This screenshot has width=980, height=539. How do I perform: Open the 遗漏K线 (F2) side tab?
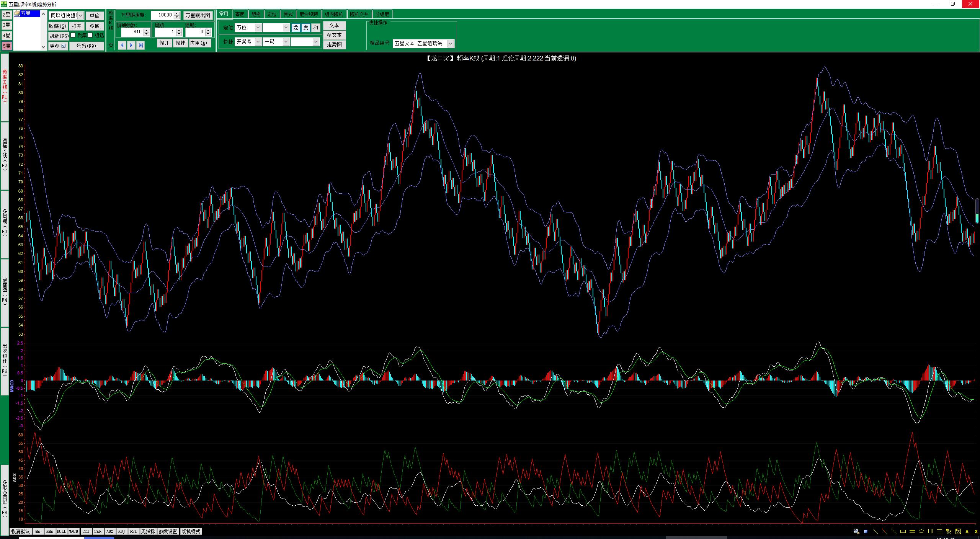[5, 155]
